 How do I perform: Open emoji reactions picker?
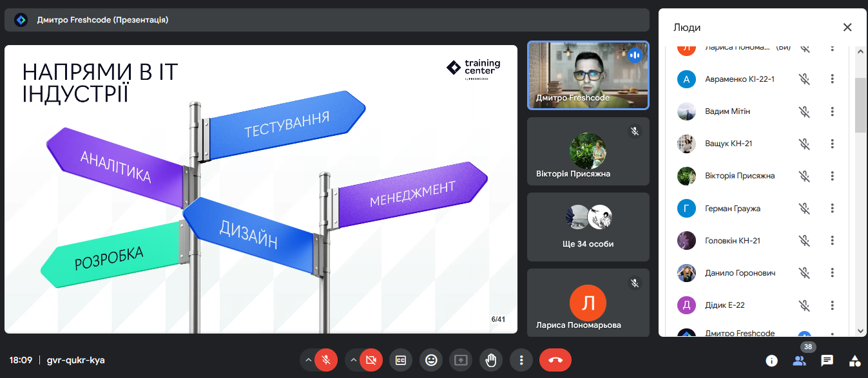click(431, 360)
